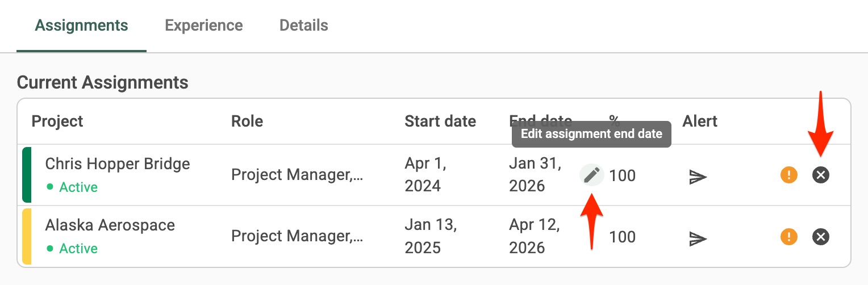
Task: Open the Chris Hopper Bridge project
Action: [118, 164]
